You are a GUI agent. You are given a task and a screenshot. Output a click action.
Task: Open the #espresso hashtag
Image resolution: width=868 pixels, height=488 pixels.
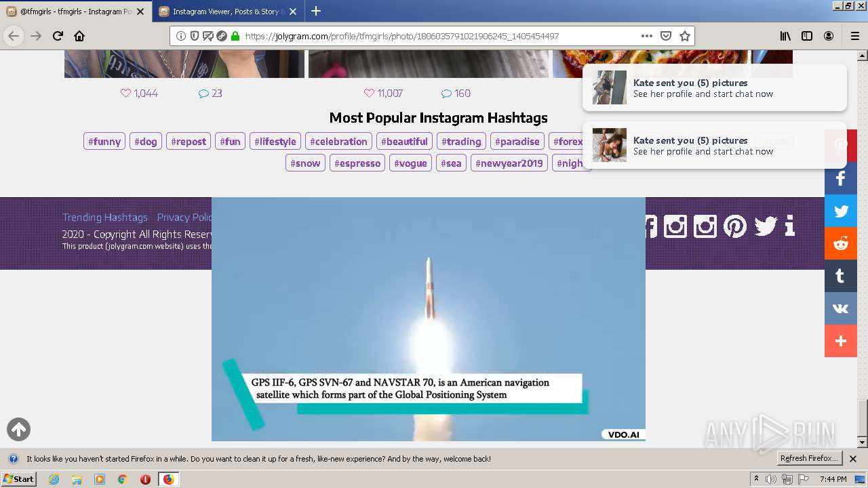pos(357,163)
